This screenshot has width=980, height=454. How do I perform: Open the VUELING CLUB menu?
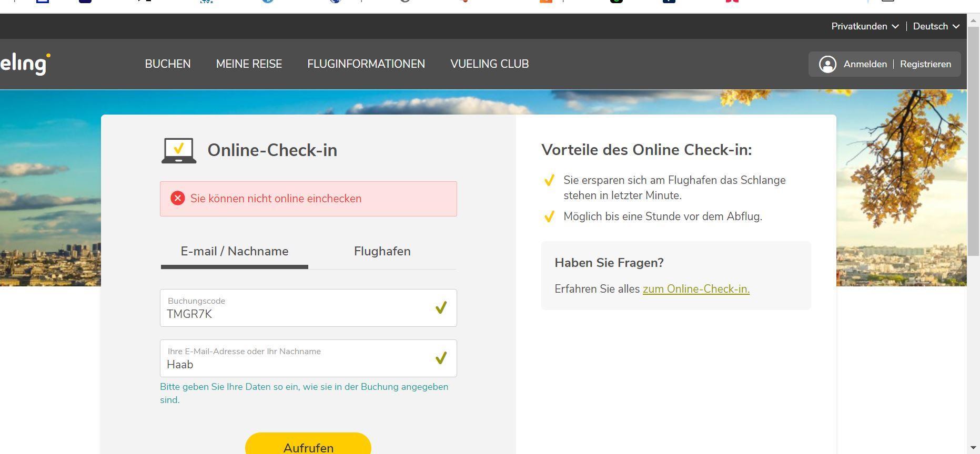489,64
